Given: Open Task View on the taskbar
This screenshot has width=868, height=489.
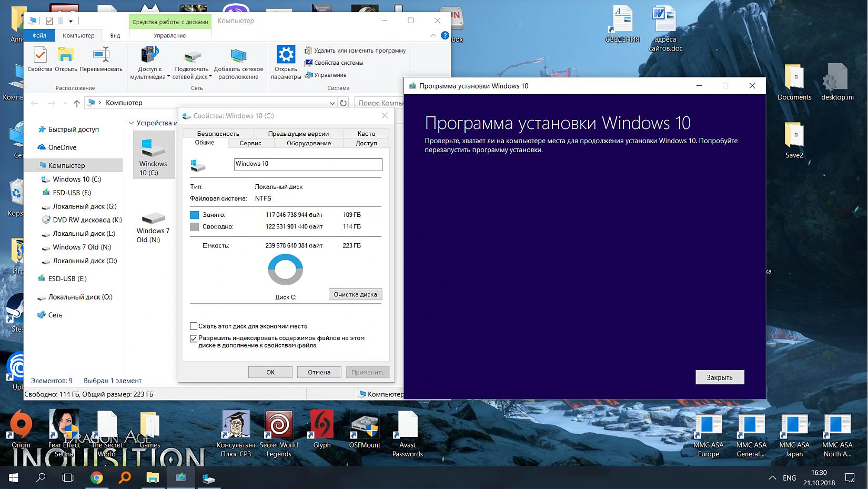Looking at the screenshot, I should point(68,478).
